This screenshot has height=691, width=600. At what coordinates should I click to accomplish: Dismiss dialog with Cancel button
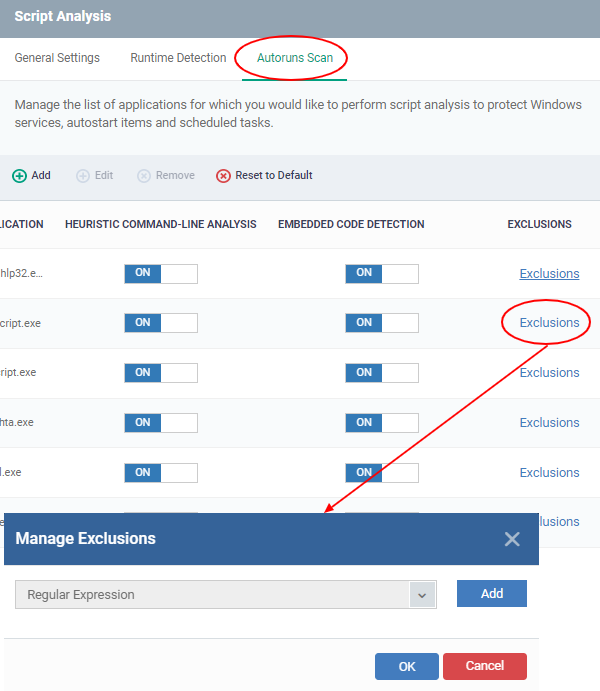click(x=485, y=666)
